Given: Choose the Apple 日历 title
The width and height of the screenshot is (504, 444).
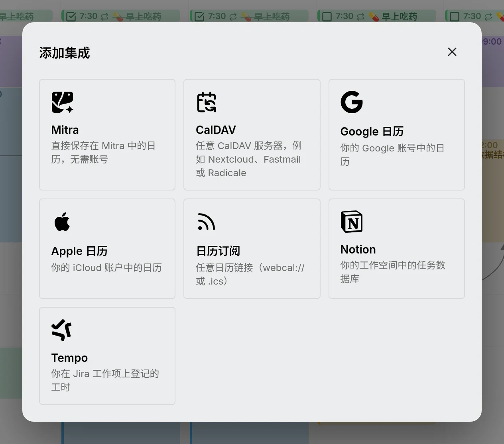Looking at the screenshot, I should point(79,251).
